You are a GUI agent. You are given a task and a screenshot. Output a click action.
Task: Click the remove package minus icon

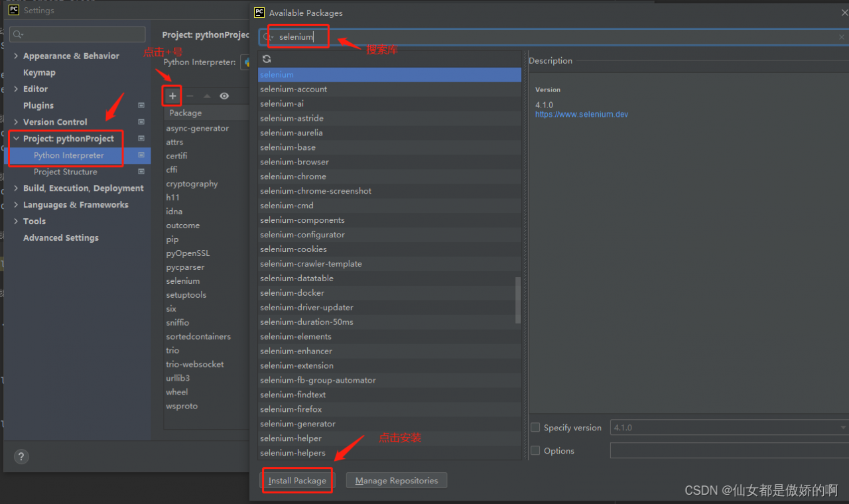coord(190,96)
